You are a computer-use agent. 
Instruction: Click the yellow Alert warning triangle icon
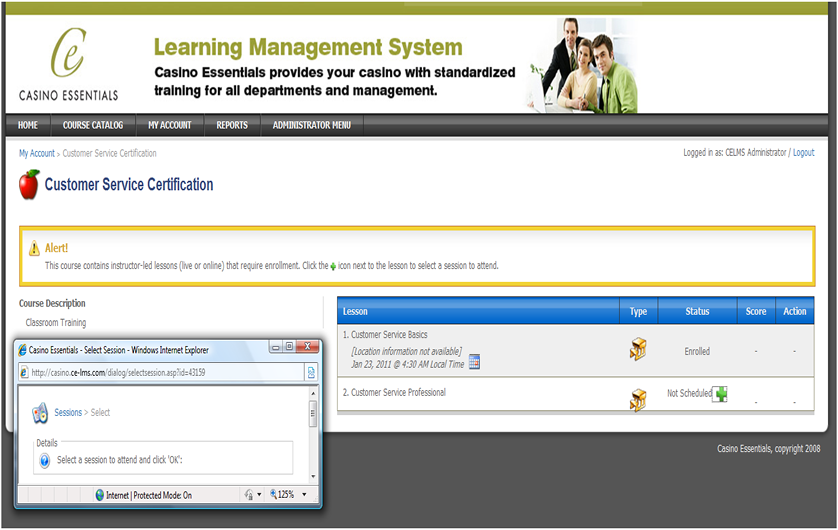click(34, 248)
